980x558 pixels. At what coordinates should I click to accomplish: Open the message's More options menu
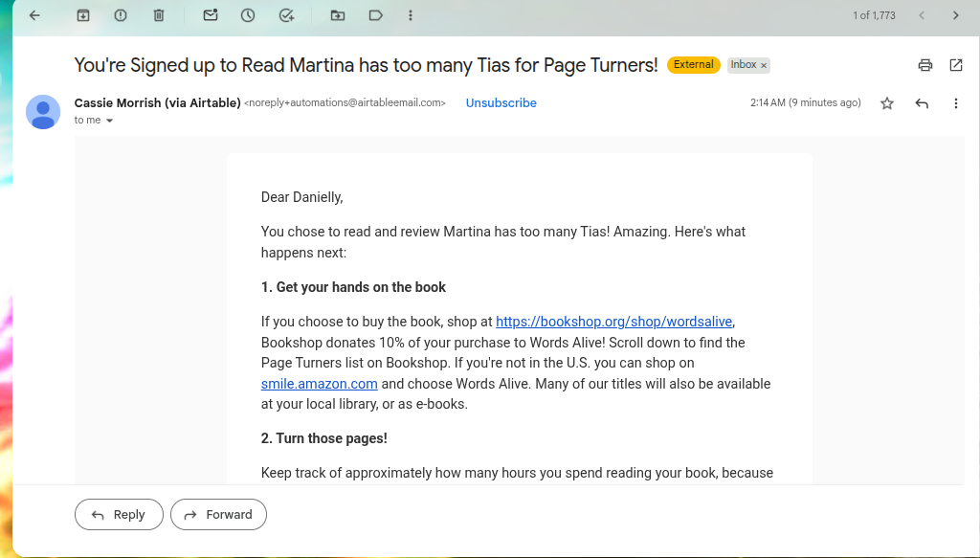956,103
